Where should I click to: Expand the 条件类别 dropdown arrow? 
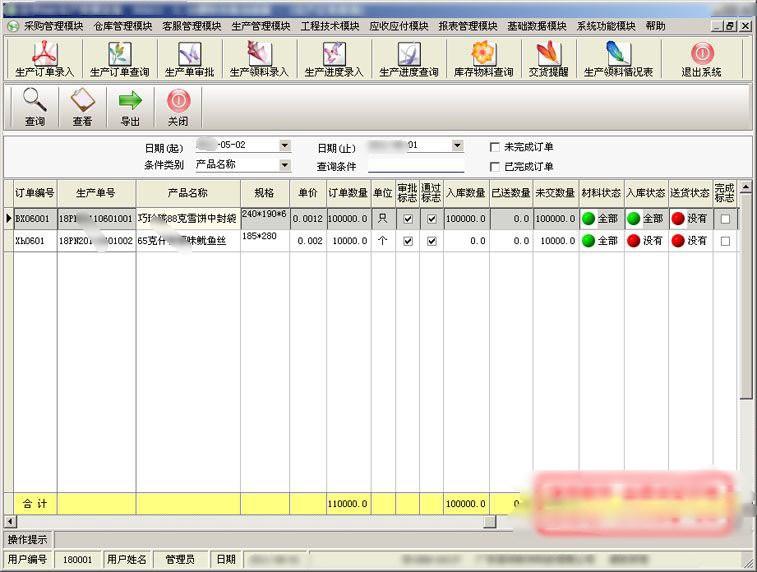285,165
